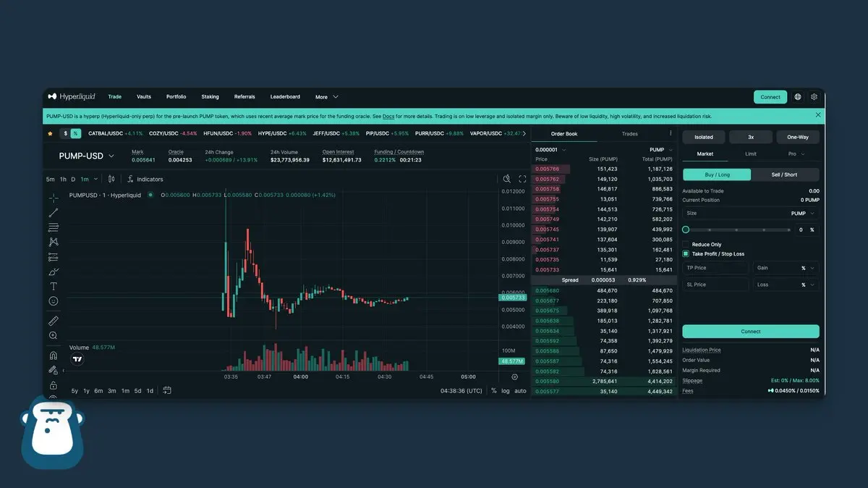868x488 pixels.
Task: Select the long position forecasting tool
Action: 54,257
